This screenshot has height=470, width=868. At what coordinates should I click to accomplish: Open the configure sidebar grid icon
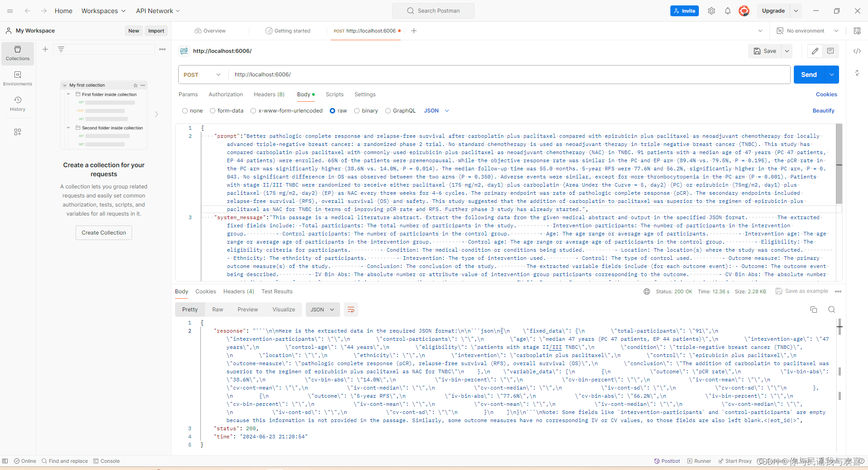coord(18,132)
